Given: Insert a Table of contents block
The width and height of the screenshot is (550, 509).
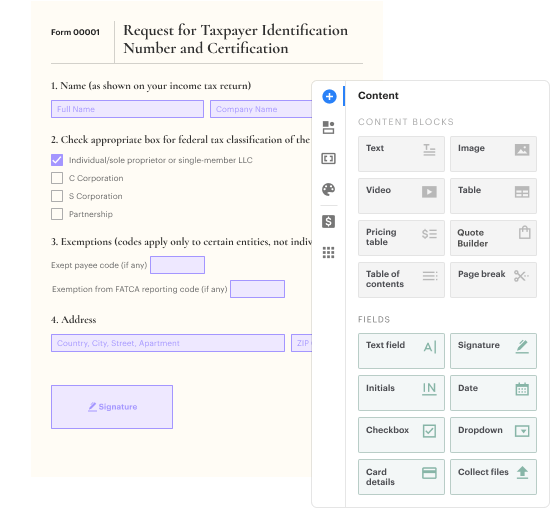Looking at the screenshot, I should [401, 280].
